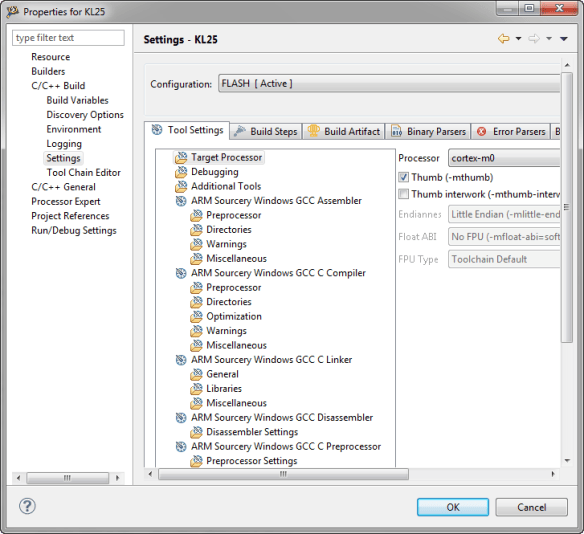The width and height of the screenshot is (584, 534).
Task: Open the forward history dropdown arrow
Action: tap(549, 38)
